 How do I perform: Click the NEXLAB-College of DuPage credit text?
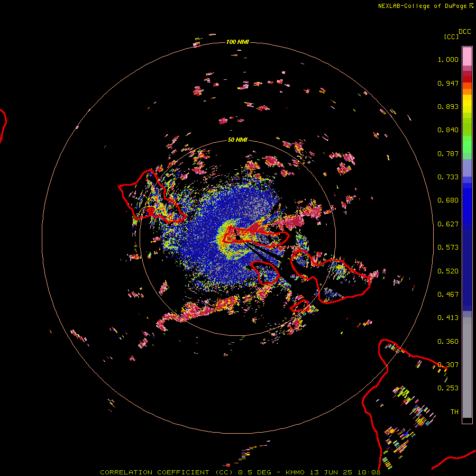point(422,6)
